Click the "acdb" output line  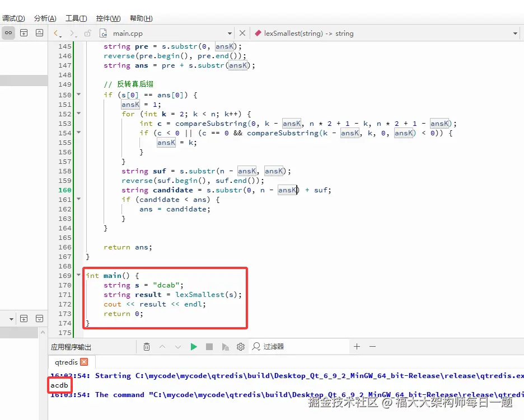pyautogui.click(x=59, y=385)
